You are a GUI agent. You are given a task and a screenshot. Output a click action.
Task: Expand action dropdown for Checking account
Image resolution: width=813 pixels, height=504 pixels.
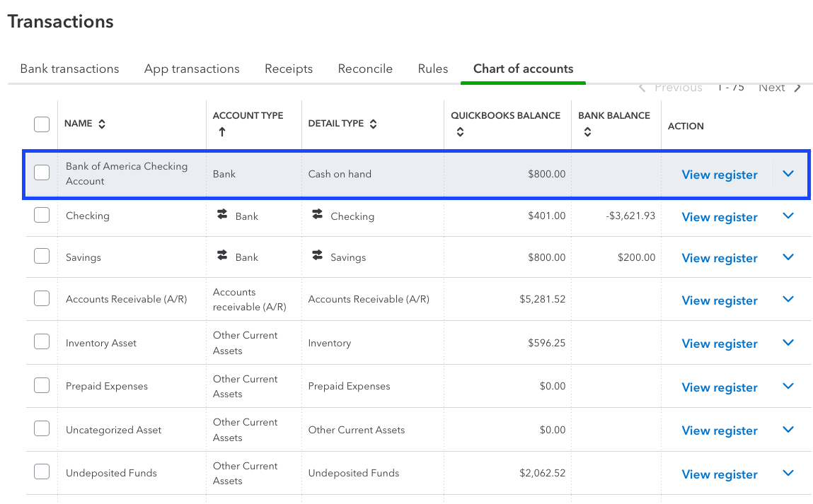(x=789, y=216)
